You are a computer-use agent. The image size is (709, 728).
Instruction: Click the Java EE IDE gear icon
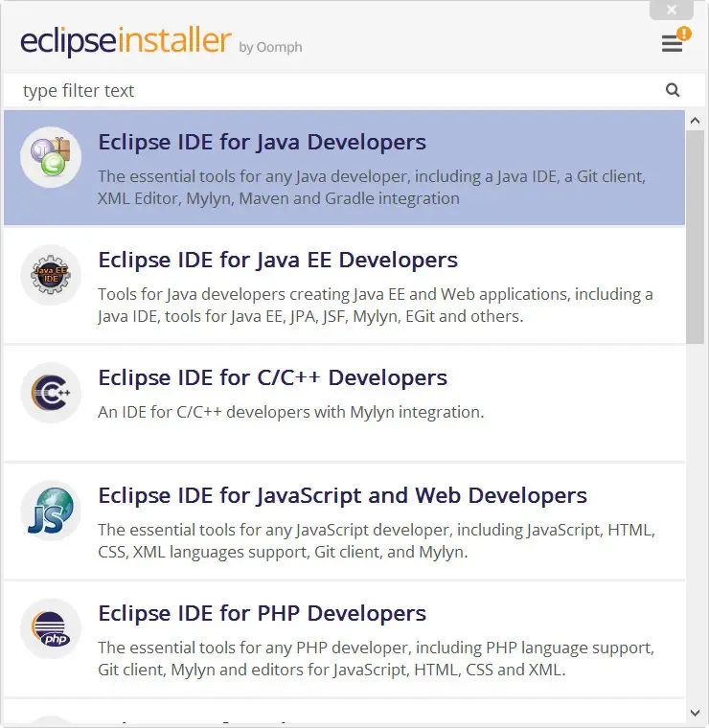[51, 275]
